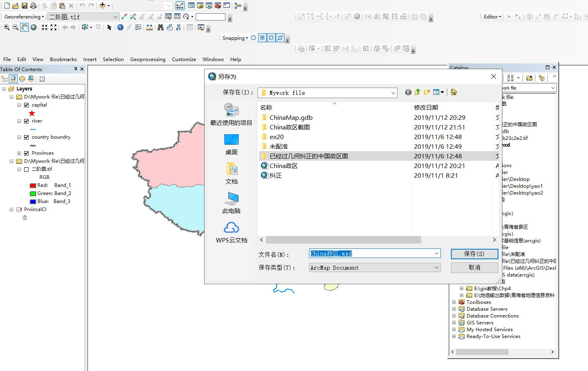Activate the Measure ruler tool
This screenshot has height=371, width=588.
tap(150, 27)
